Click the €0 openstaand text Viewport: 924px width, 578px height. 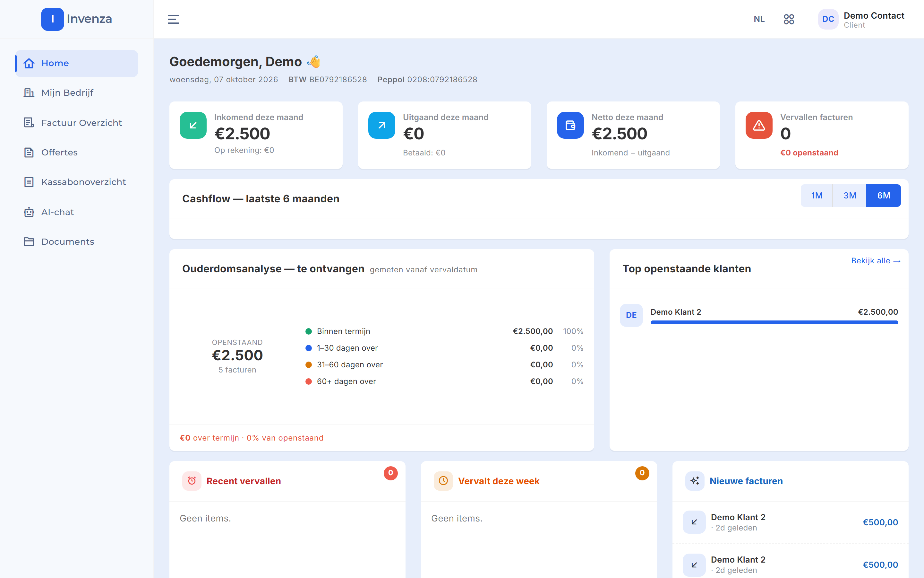(x=809, y=153)
